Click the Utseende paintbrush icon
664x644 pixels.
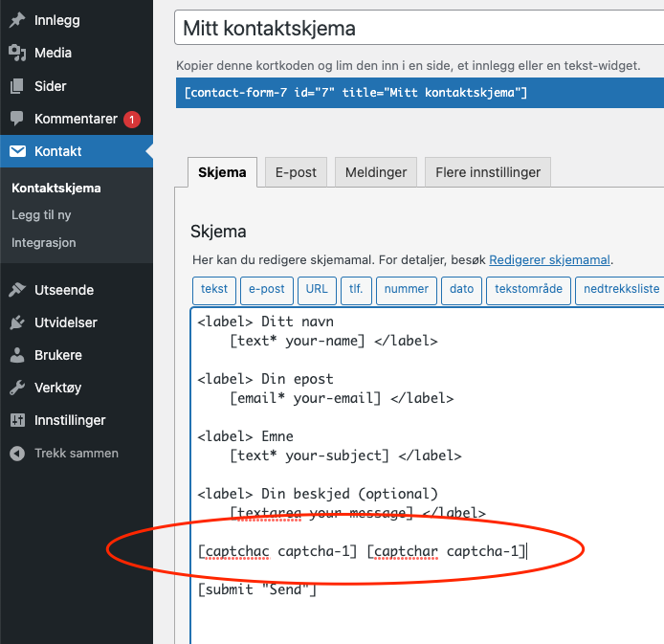pyautogui.click(x=17, y=290)
